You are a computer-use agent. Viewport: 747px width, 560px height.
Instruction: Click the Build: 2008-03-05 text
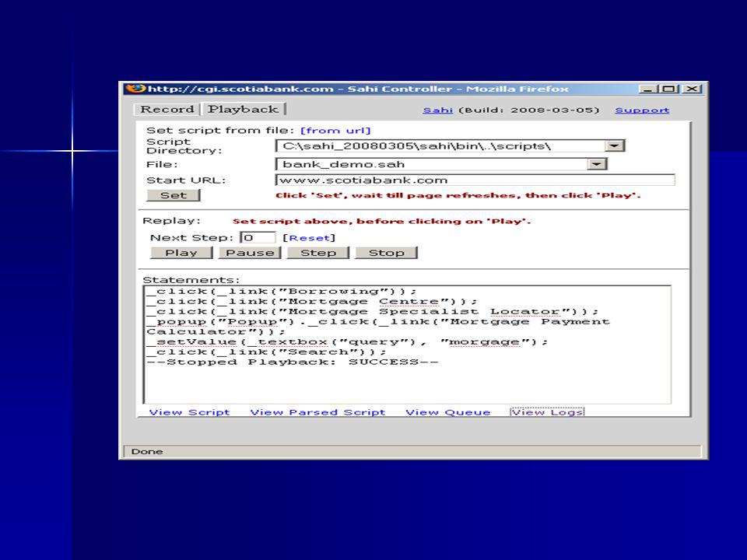(529, 110)
